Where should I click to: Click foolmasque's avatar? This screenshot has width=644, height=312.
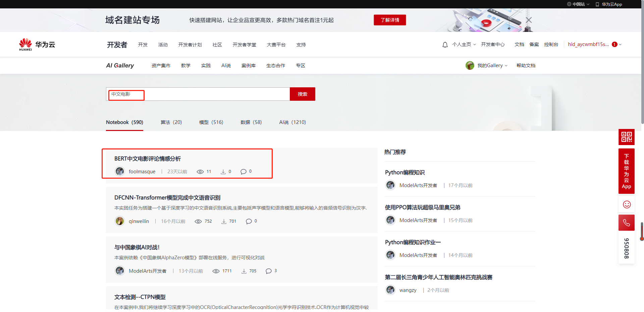pyautogui.click(x=119, y=171)
